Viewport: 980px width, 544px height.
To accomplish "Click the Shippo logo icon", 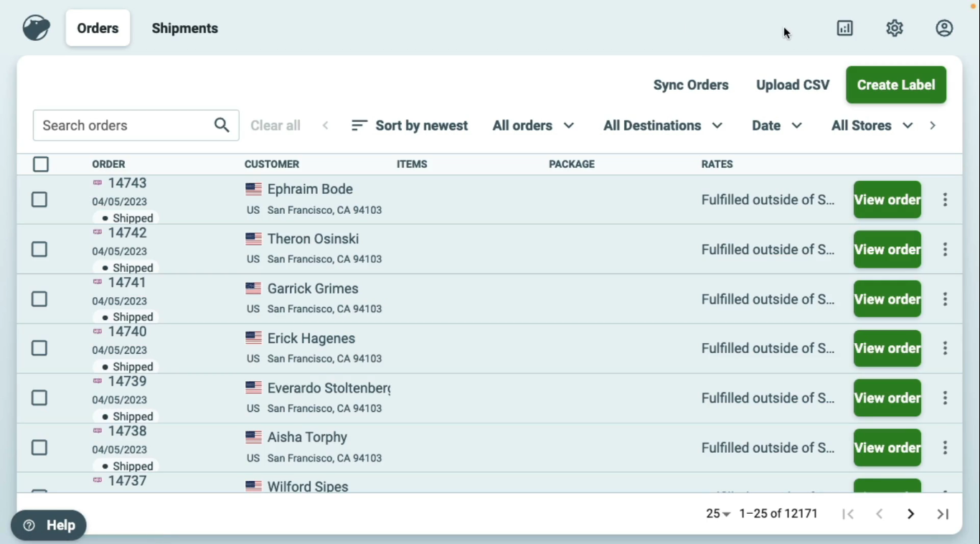I will [x=36, y=28].
